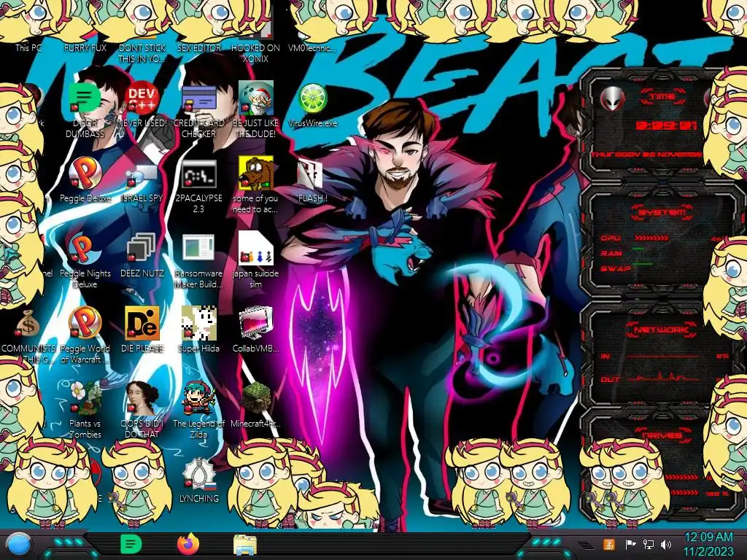This screenshot has height=560, width=747.
Task: Select the 'VM0Technic...' desktop label
Action: pos(312,47)
